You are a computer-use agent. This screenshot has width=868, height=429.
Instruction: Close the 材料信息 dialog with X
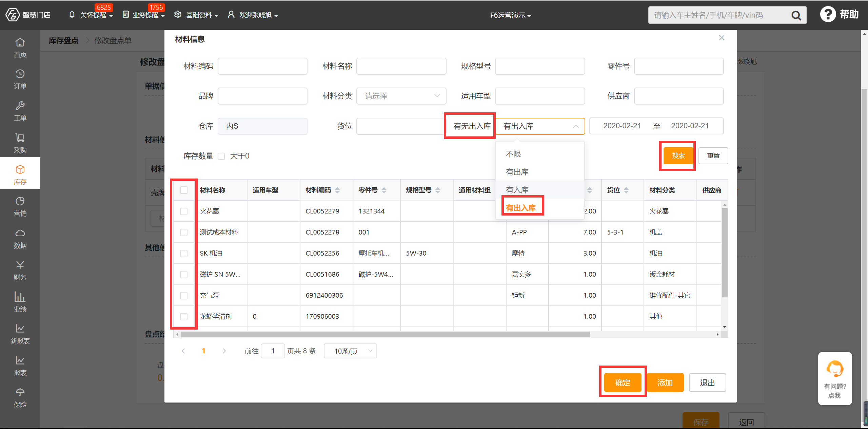tap(722, 38)
